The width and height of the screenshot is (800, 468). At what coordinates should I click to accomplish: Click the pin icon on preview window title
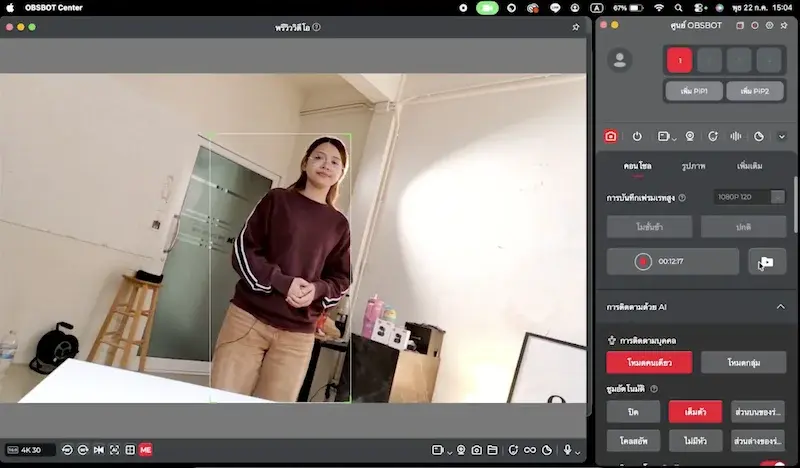(576, 27)
